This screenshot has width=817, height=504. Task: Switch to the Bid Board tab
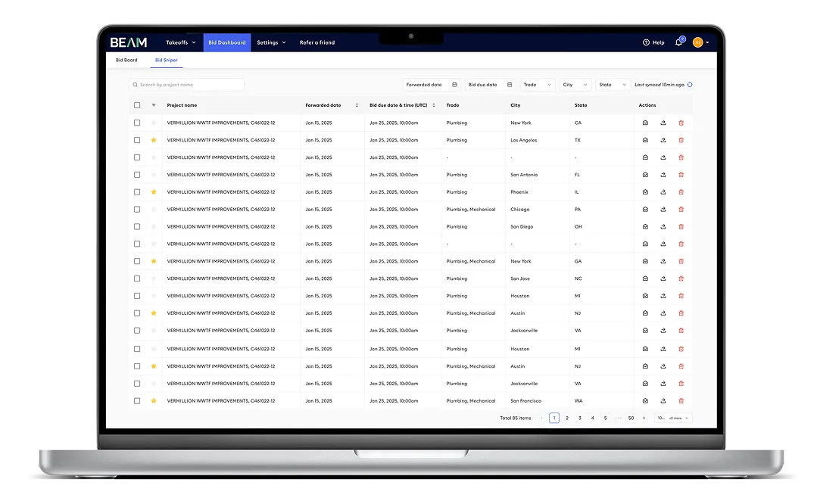126,60
